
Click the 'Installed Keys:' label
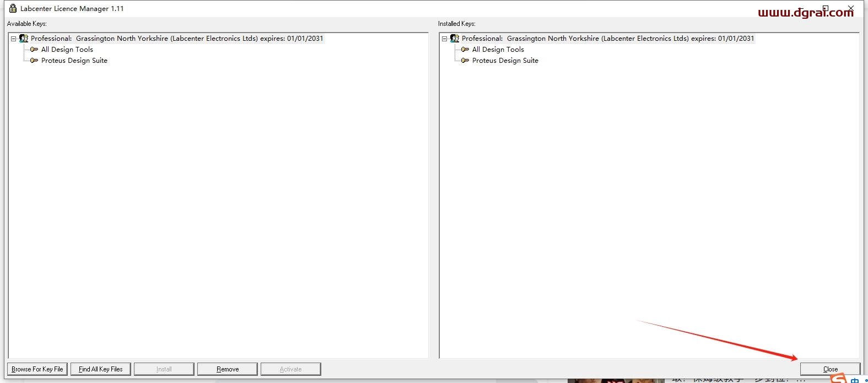457,24
